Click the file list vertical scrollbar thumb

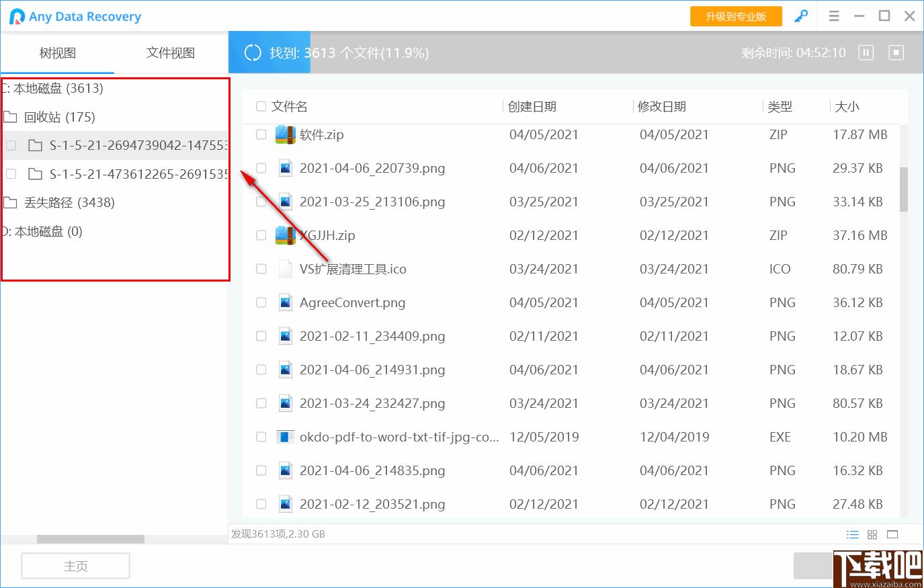(x=904, y=190)
